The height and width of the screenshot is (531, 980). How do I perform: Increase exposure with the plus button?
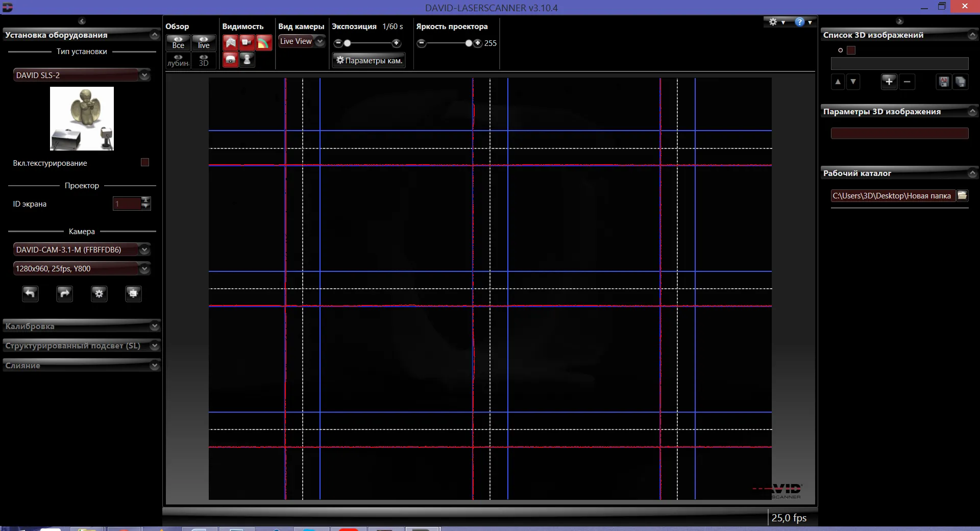[396, 43]
